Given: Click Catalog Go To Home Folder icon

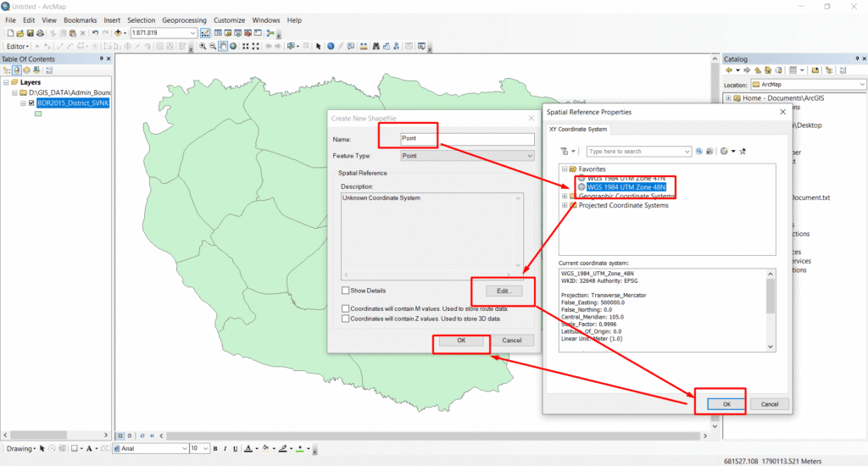Looking at the screenshot, I should point(768,70).
